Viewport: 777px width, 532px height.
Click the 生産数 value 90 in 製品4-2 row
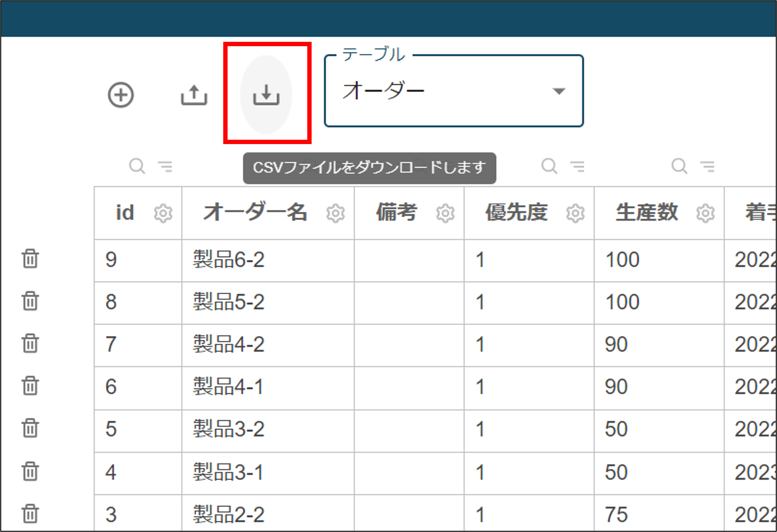[x=659, y=345]
